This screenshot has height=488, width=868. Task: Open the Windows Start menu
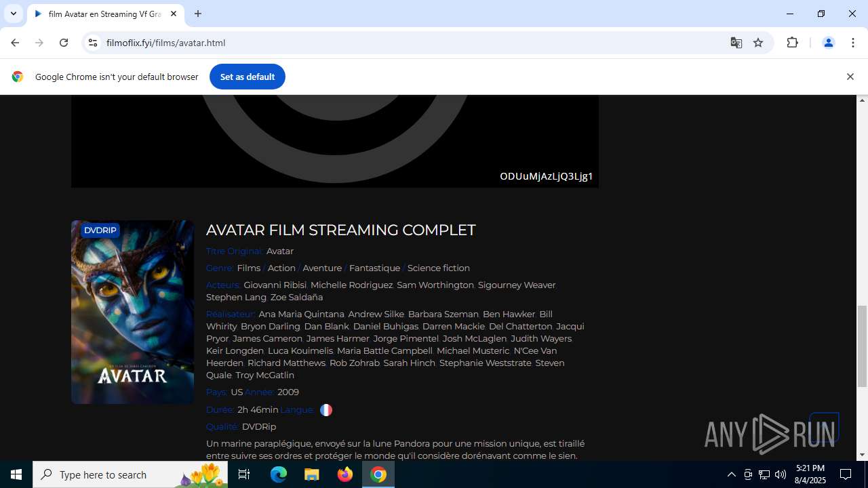coord(16,474)
